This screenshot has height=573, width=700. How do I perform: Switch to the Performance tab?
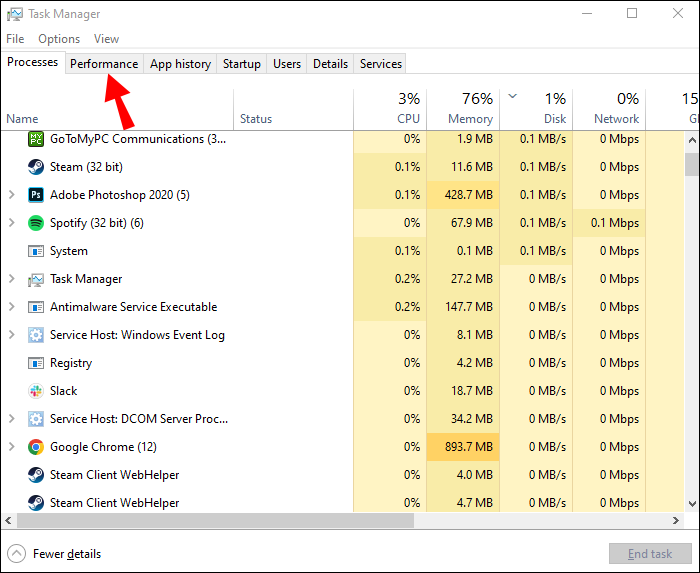pos(104,64)
